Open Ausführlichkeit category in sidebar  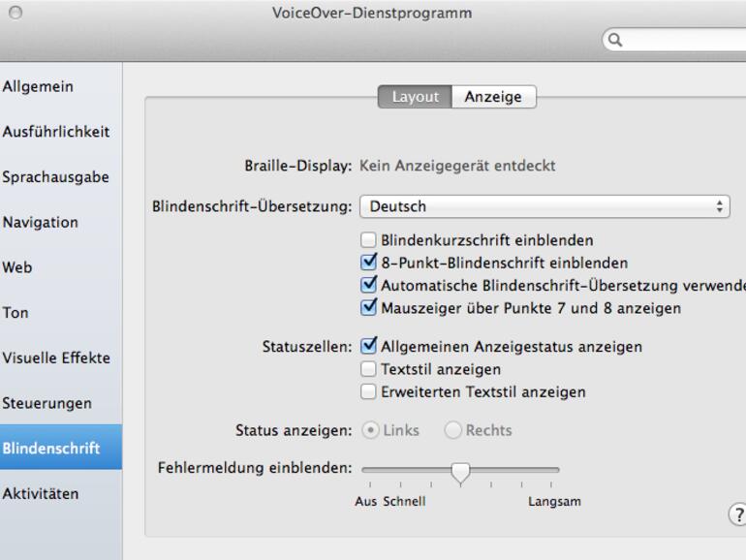61,132
